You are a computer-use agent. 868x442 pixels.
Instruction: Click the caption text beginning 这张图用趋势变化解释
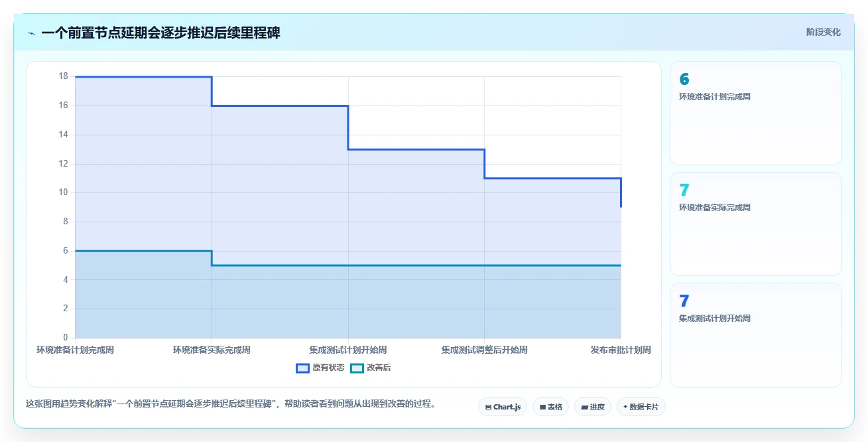[231, 404]
